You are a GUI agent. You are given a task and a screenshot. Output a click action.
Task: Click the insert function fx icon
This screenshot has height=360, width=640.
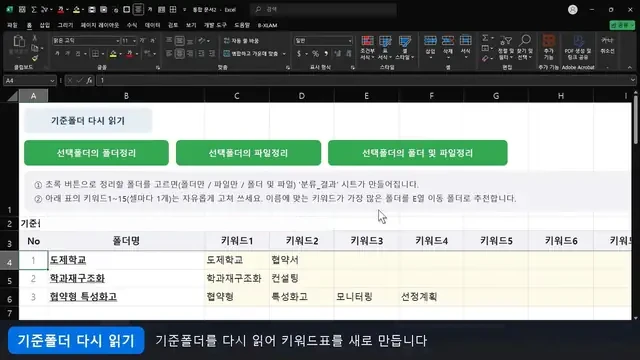pos(89,80)
